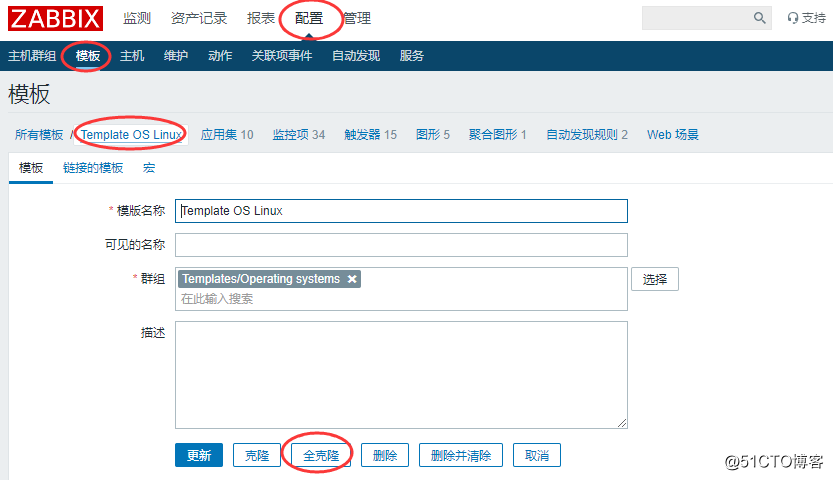833x480 pixels.
Task: Open 聚合图形 1 link
Action: 497,135
